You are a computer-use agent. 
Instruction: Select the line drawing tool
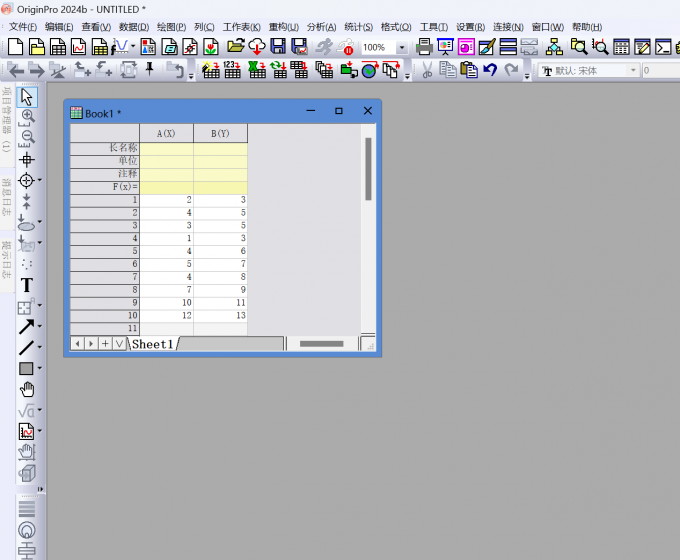(26, 347)
